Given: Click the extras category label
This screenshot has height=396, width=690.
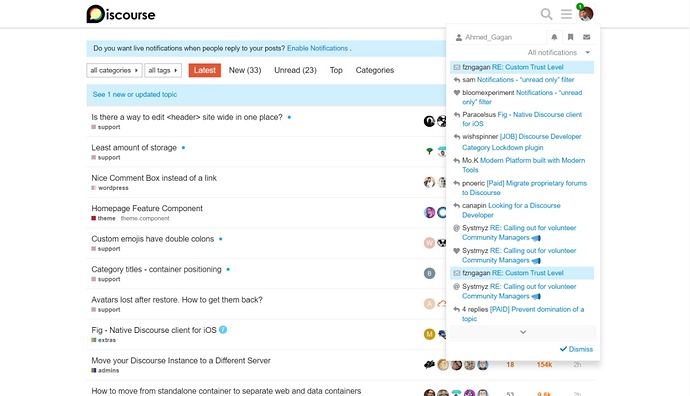Looking at the screenshot, I should click(x=104, y=340).
